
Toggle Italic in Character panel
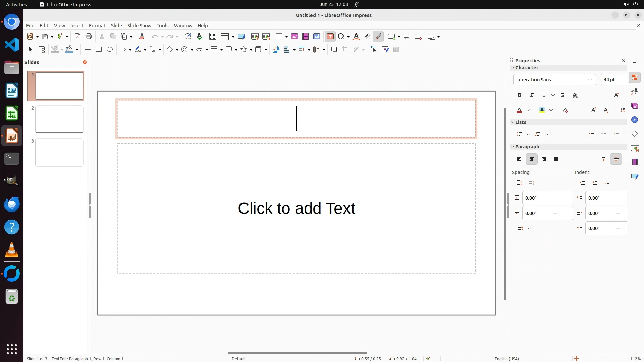click(532, 95)
